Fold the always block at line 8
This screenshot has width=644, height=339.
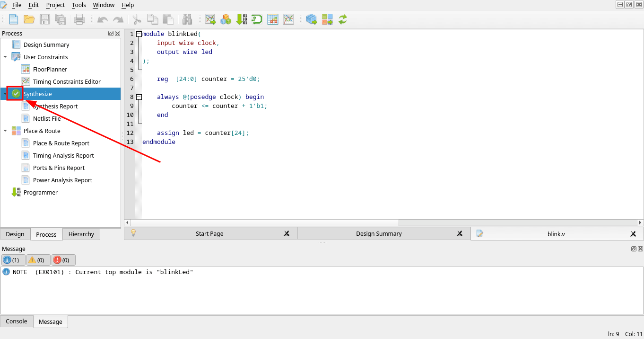139,97
